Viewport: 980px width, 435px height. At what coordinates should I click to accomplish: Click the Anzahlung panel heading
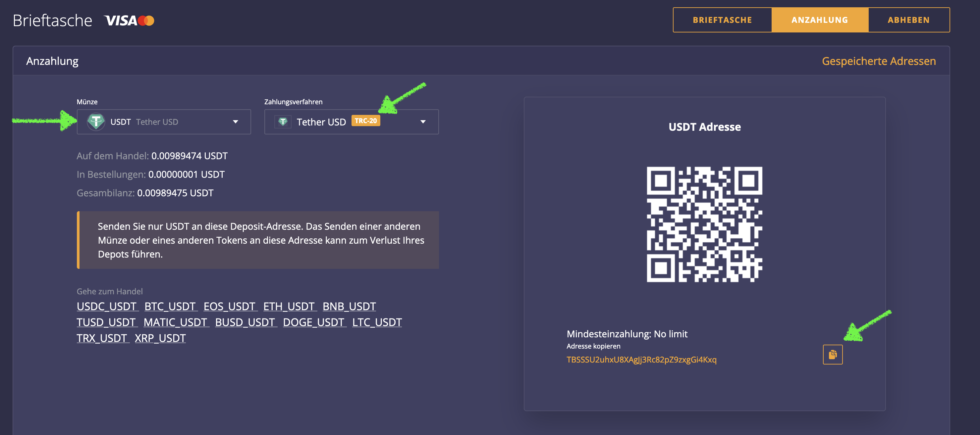[x=52, y=61]
